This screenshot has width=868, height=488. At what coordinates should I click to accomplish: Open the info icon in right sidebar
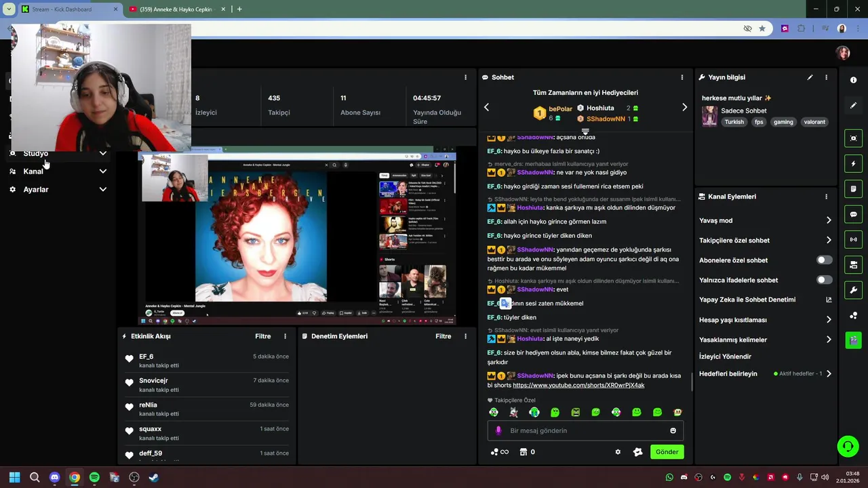(853, 80)
